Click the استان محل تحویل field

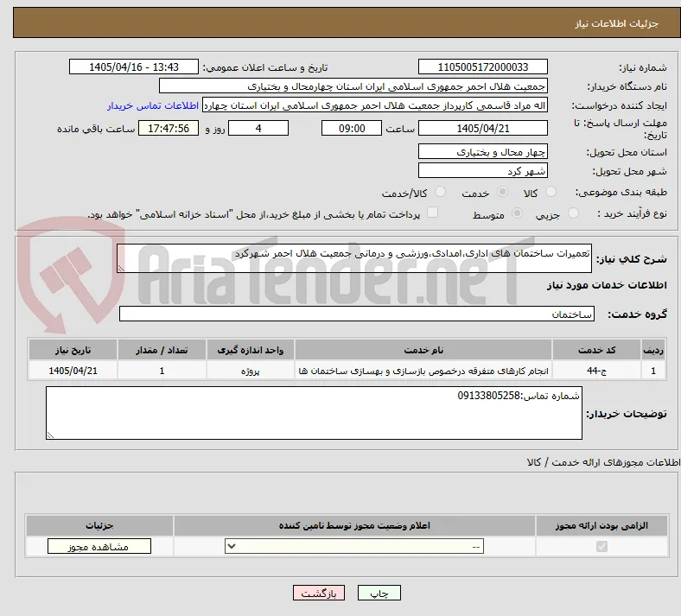pyautogui.click(x=483, y=151)
